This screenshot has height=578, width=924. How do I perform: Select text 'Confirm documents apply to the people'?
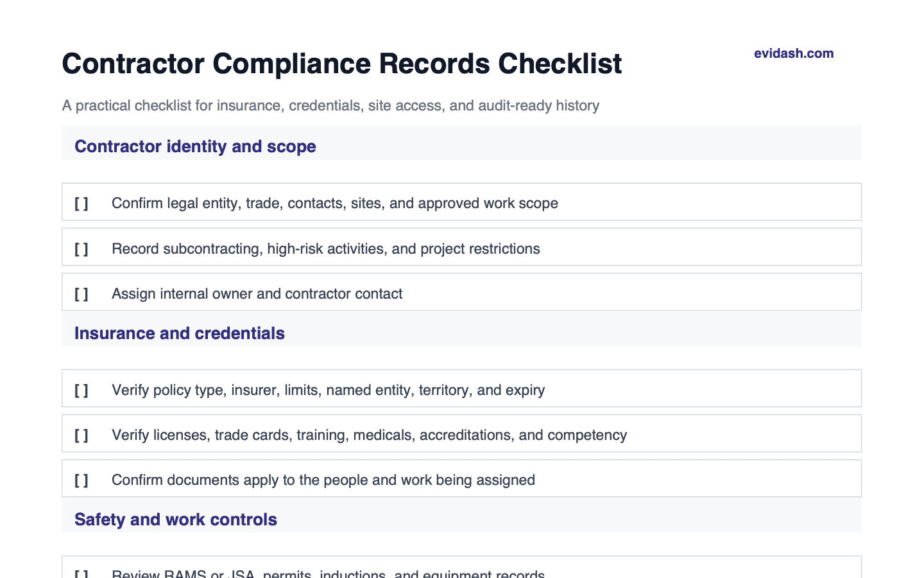tap(240, 480)
